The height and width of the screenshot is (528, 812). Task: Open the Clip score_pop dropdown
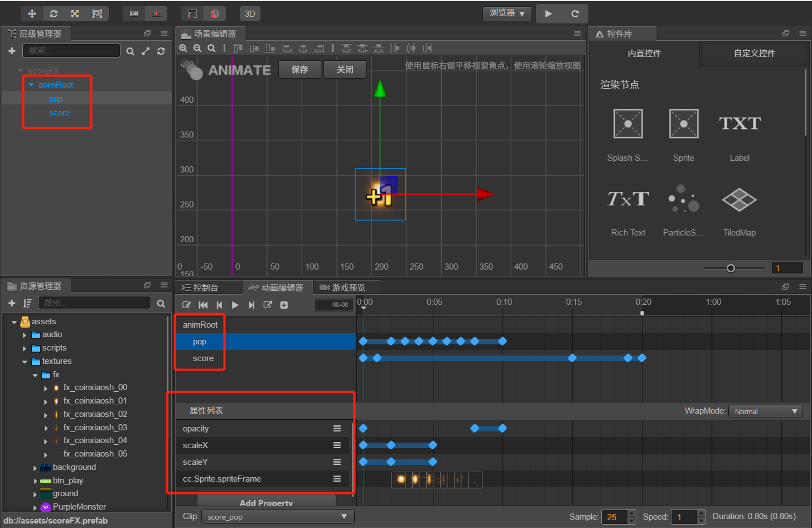(277, 517)
